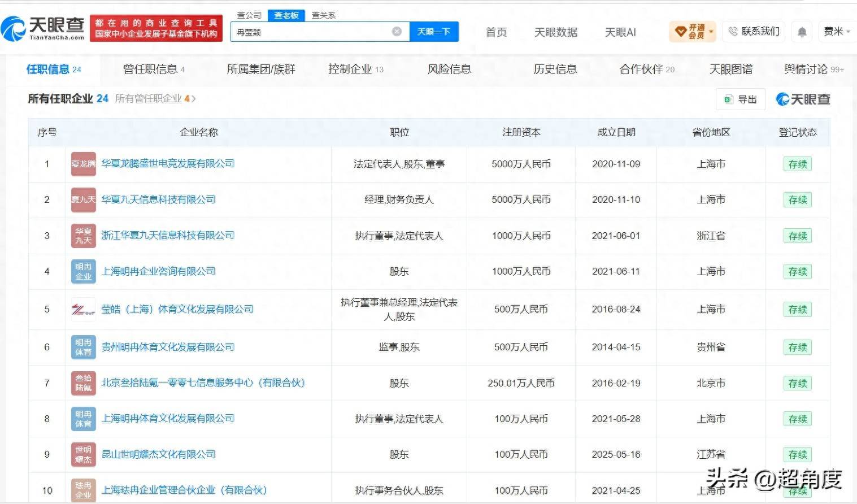Open link 北京叁拾陆氪一零零七信息服务中心
The image size is (857, 504).
pyautogui.click(x=203, y=383)
